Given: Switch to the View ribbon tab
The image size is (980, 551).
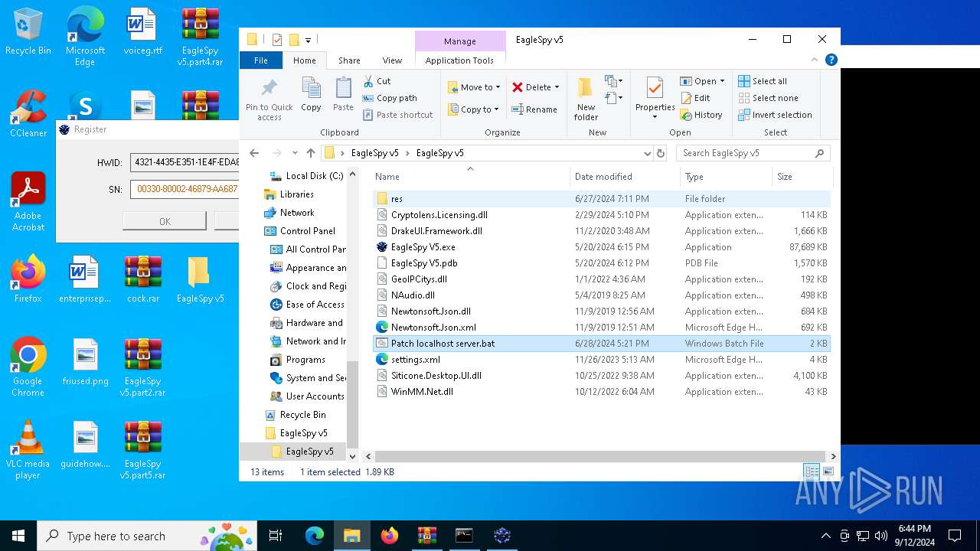Looking at the screenshot, I should click(x=392, y=60).
